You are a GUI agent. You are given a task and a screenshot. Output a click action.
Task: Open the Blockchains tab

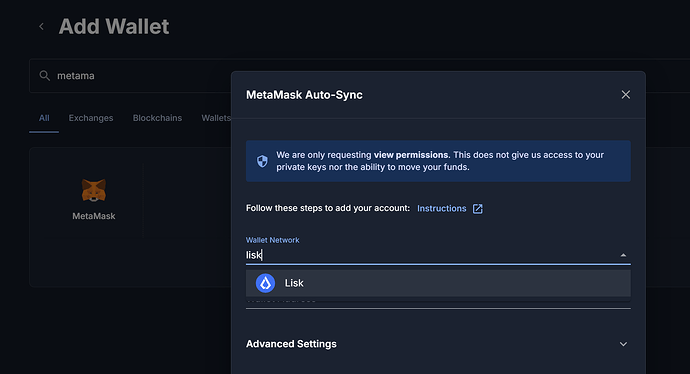click(157, 118)
